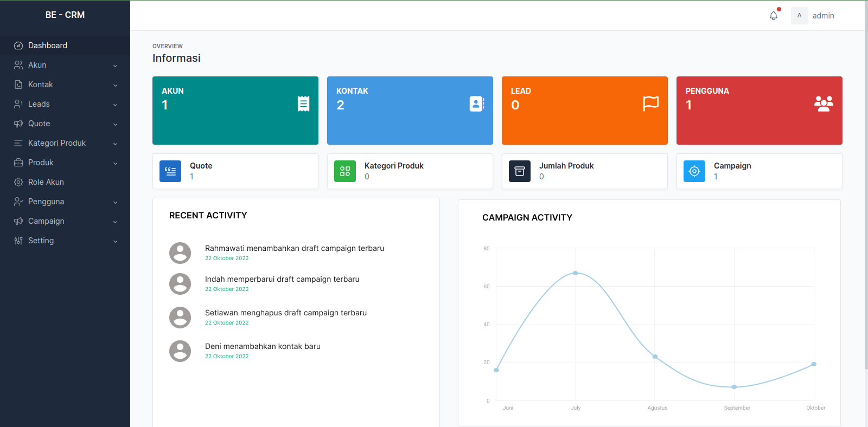
Task: Click the July data point on chart
Action: [576, 273]
